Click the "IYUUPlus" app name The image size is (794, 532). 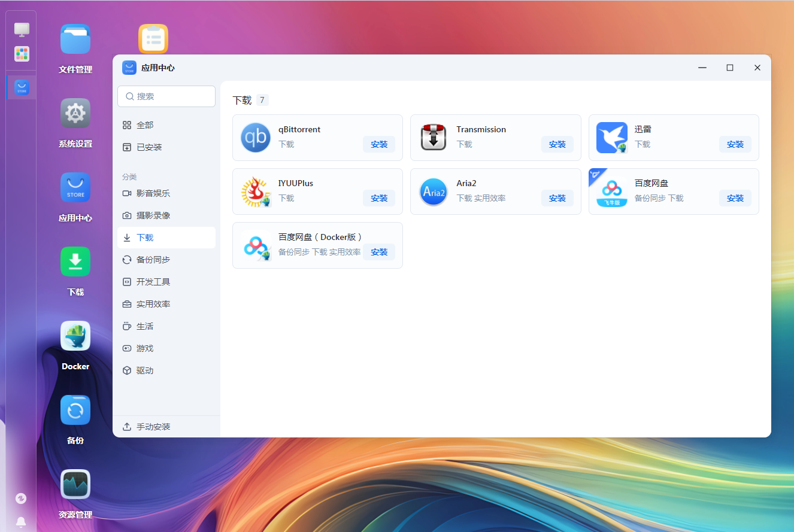tap(296, 183)
